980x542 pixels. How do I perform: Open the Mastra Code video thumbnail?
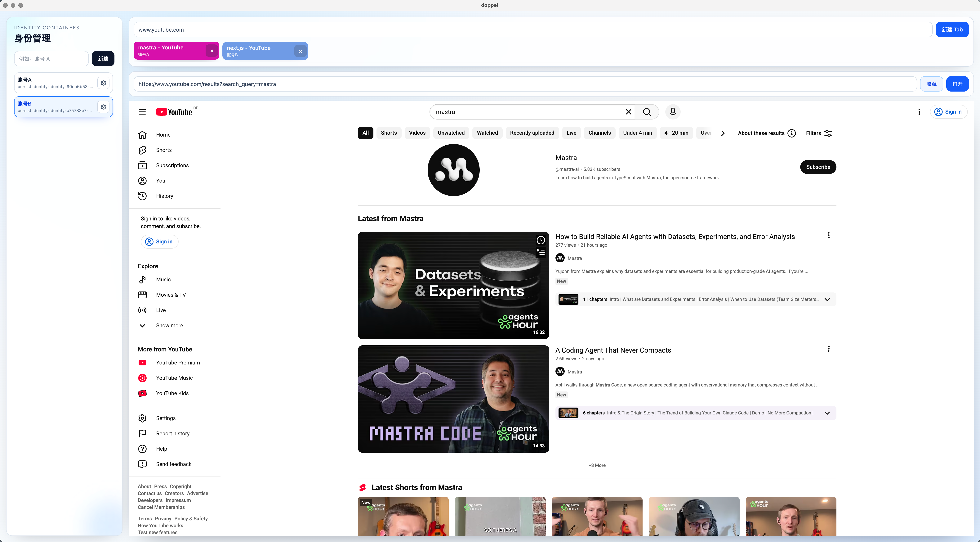pyautogui.click(x=453, y=399)
